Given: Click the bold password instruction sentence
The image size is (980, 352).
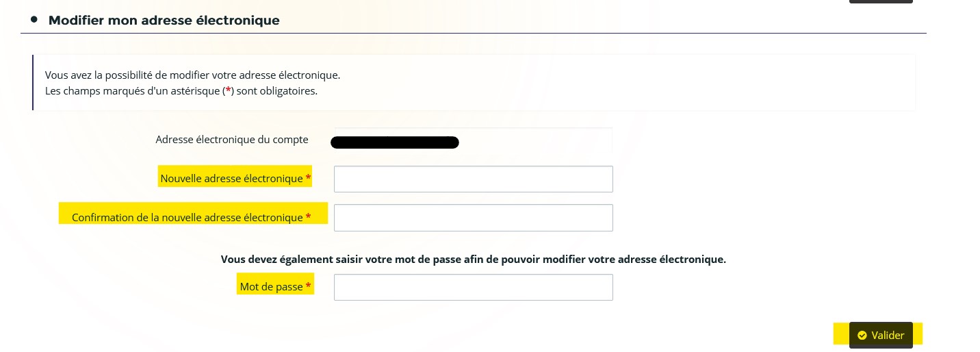Looking at the screenshot, I should (473, 260).
